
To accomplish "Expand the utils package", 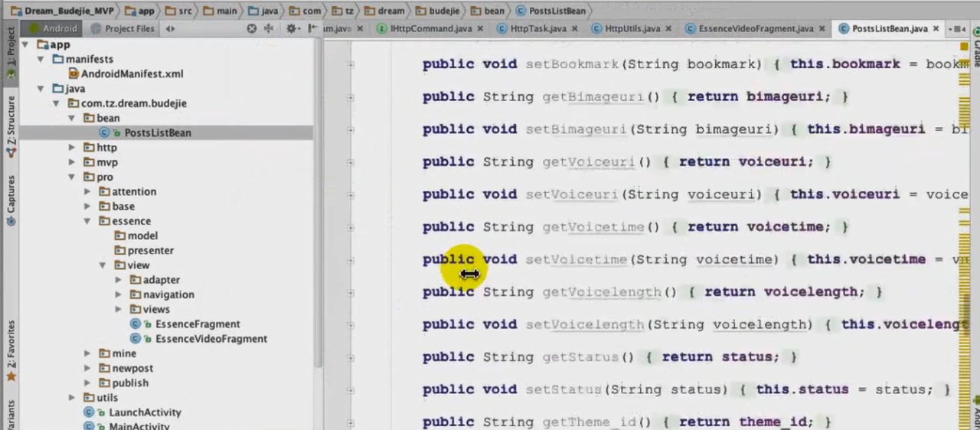I will pos(72,398).
